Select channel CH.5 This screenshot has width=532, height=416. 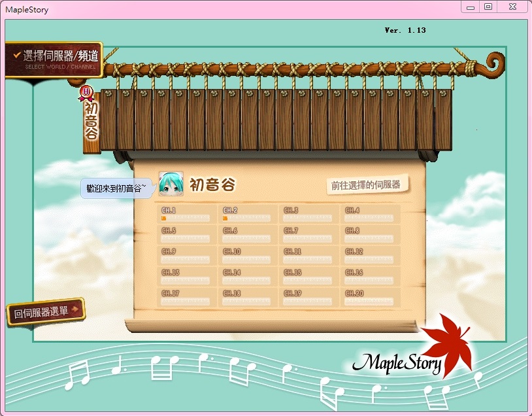(186, 235)
